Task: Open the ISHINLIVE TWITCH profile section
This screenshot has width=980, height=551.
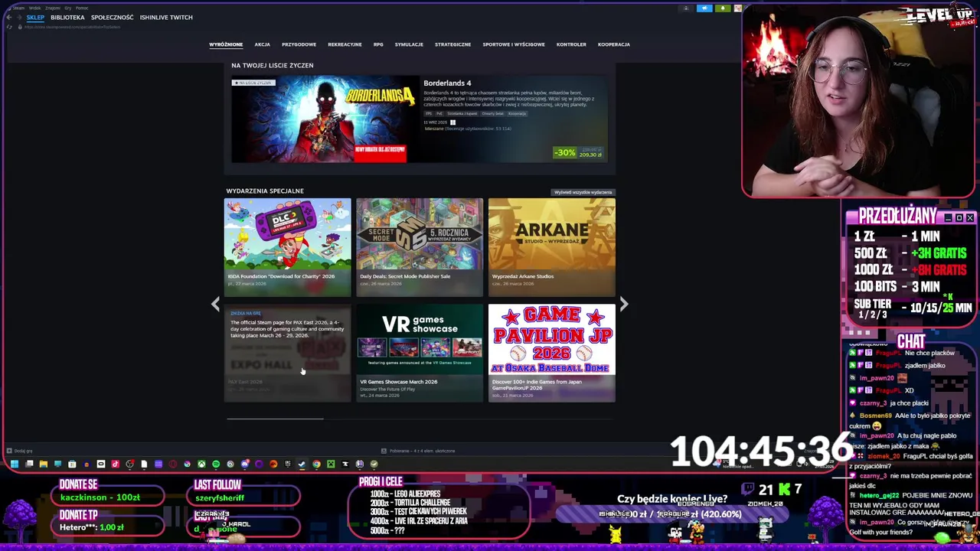Action: point(166,18)
